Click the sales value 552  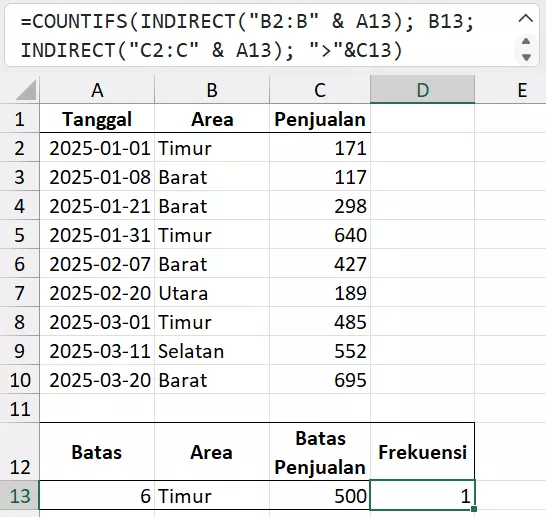(x=320, y=351)
